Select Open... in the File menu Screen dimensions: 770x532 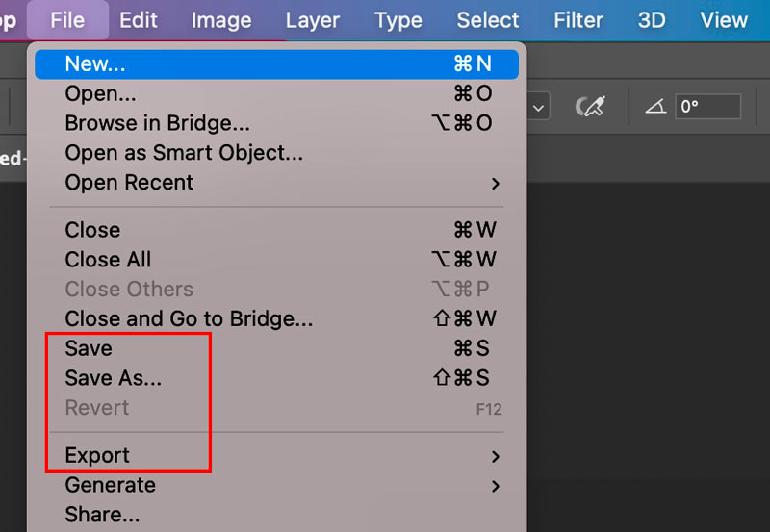(x=100, y=93)
